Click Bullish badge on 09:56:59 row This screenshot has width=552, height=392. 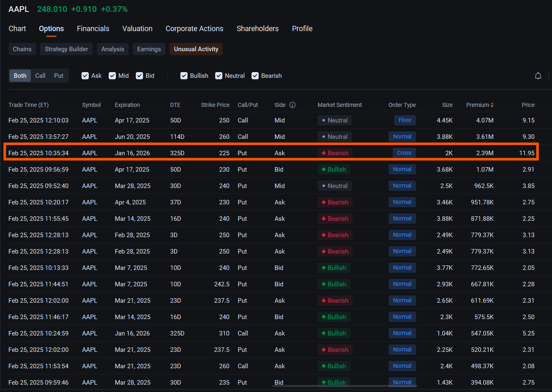(x=333, y=170)
